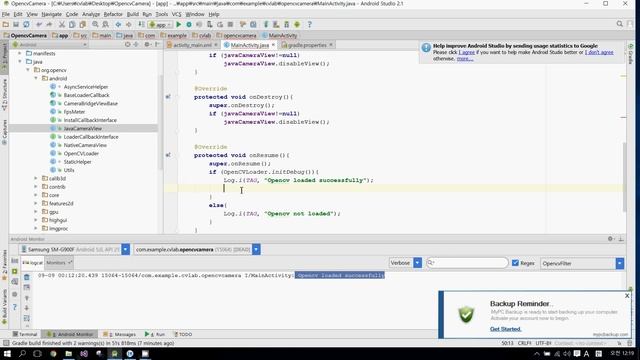640x360 pixels.
Task: Close the Backup Reminder popup
Action: [x=627, y=296]
